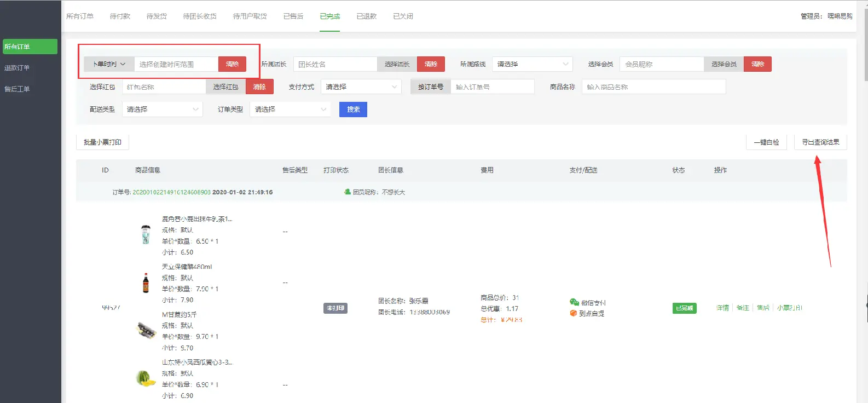Open the 已关闭 tab
868x403 pixels.
[x=403, y=16]
